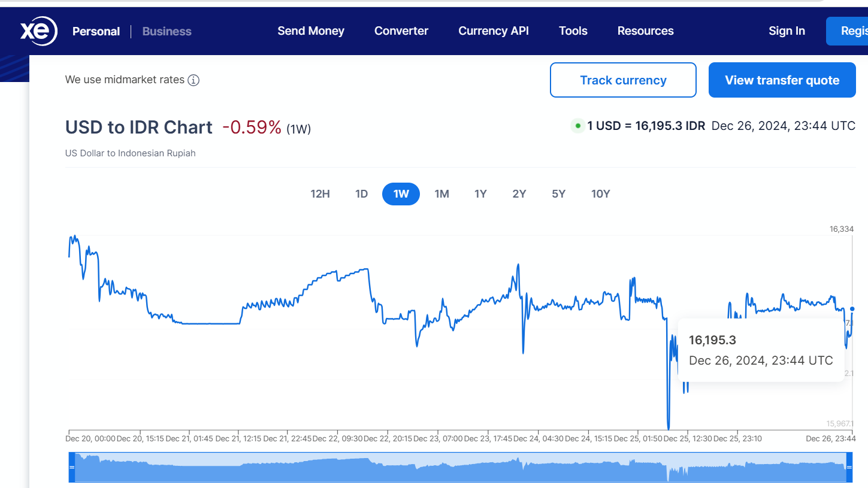Open the Converter menu item
The image size is (868, 488).
[x=401, y=31]
